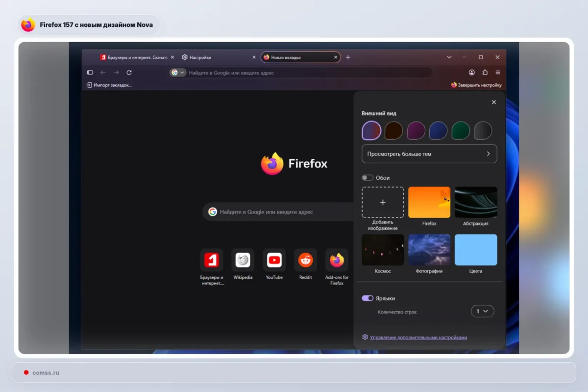
Task: Select the dark brown theme swatch
Action: click(x=393, y=131)
